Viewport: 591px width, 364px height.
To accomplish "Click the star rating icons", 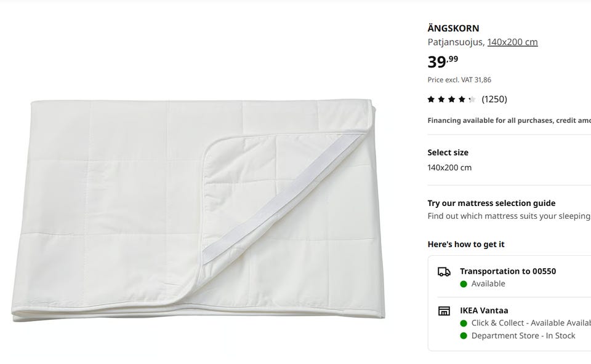I will [x=451, y=99].
